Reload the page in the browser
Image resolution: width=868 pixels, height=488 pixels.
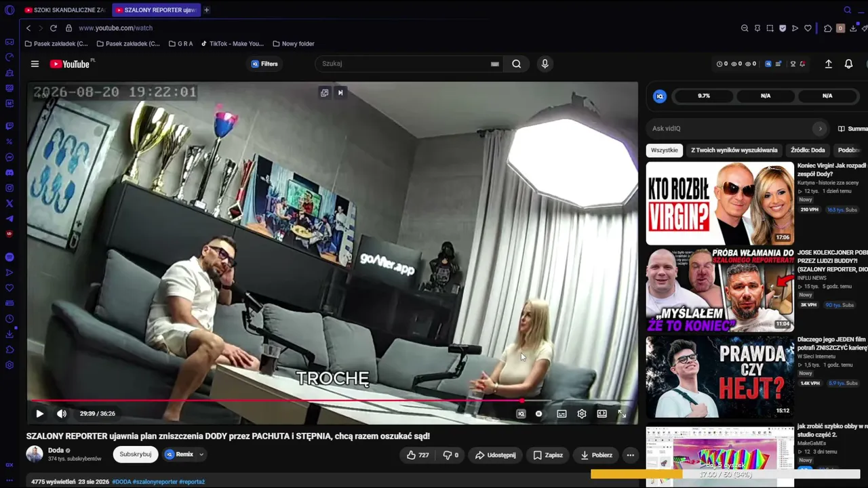pos(54,28)
